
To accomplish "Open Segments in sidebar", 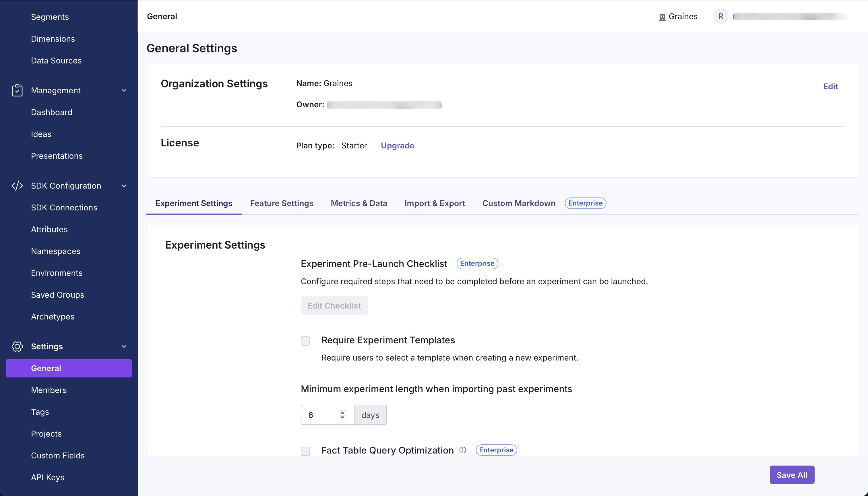I will 50,17.
